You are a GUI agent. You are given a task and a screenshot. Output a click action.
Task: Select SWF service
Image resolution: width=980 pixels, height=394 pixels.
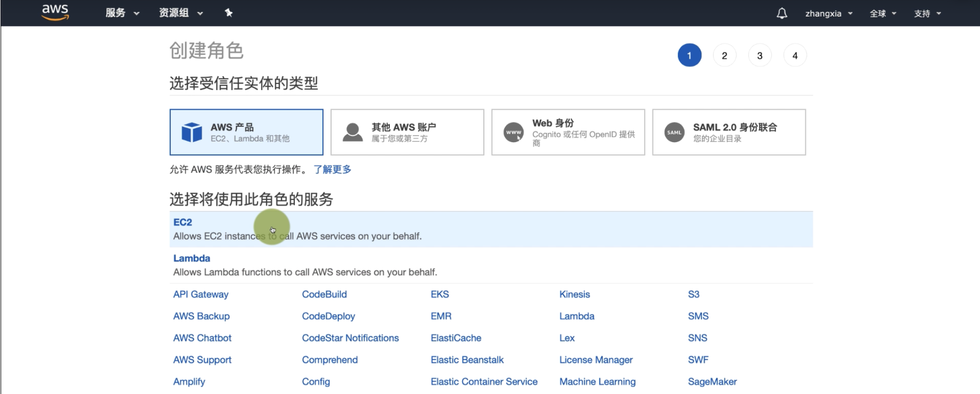click(698, 360)
